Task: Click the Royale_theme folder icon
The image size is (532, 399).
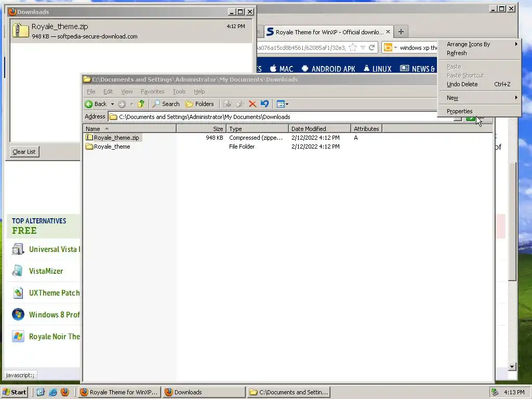Action: coord(89,147)
